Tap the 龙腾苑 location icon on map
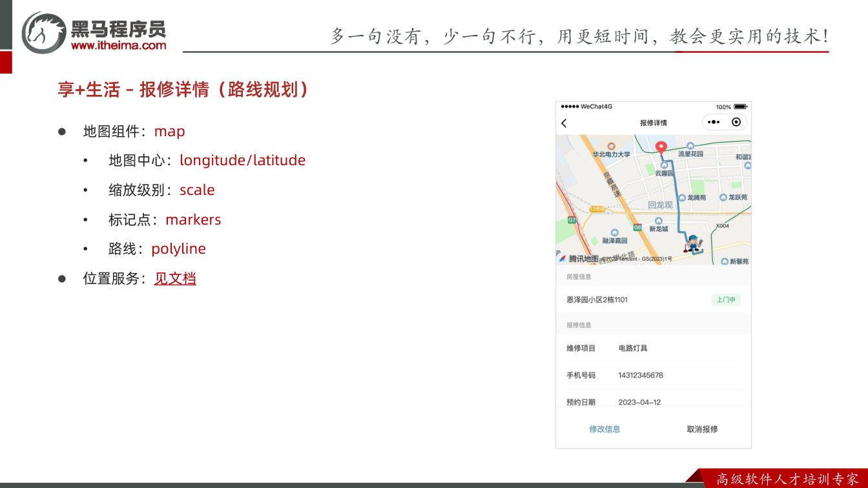 (682, 198)
